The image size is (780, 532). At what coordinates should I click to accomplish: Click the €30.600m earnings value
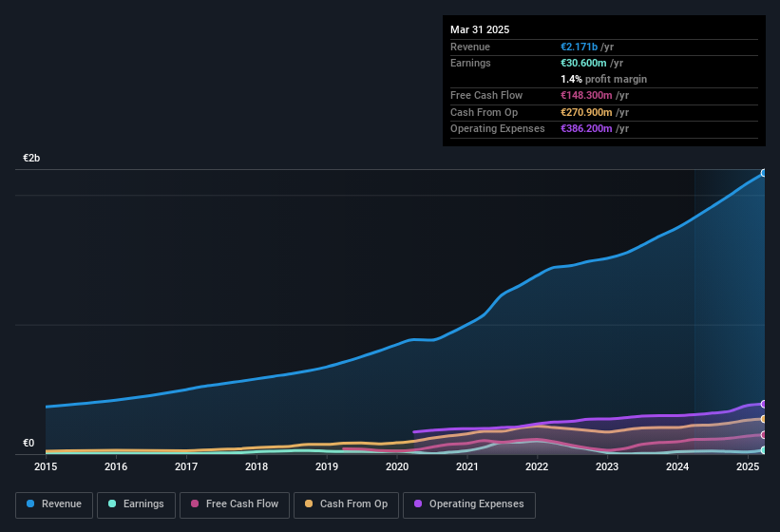pos(583,63)
